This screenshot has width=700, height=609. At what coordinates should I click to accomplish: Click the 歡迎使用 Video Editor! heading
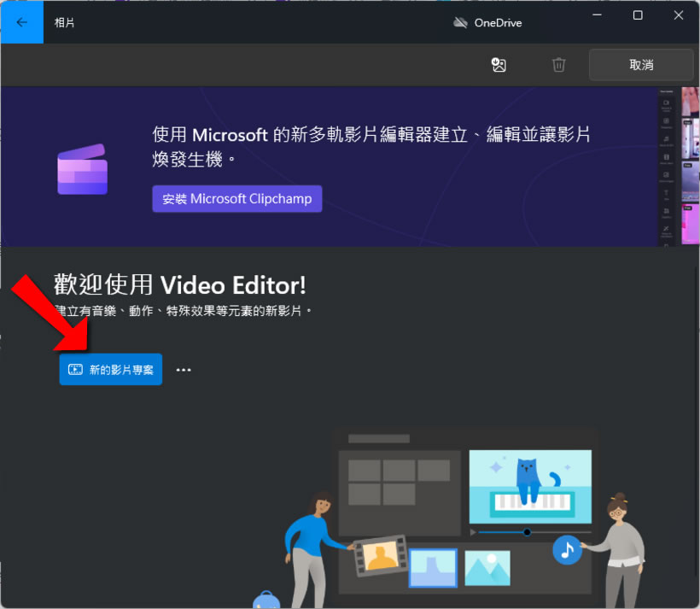pos(180,284)
